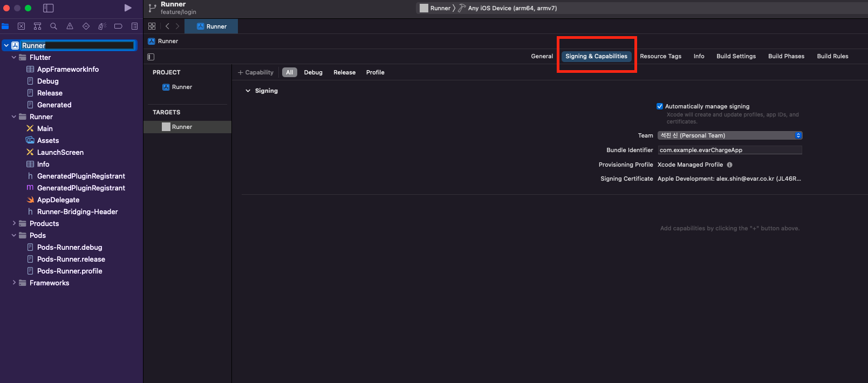Screen dimensions: 868x383
Task: Click the source control branch icon
Action: click(152, 8)
